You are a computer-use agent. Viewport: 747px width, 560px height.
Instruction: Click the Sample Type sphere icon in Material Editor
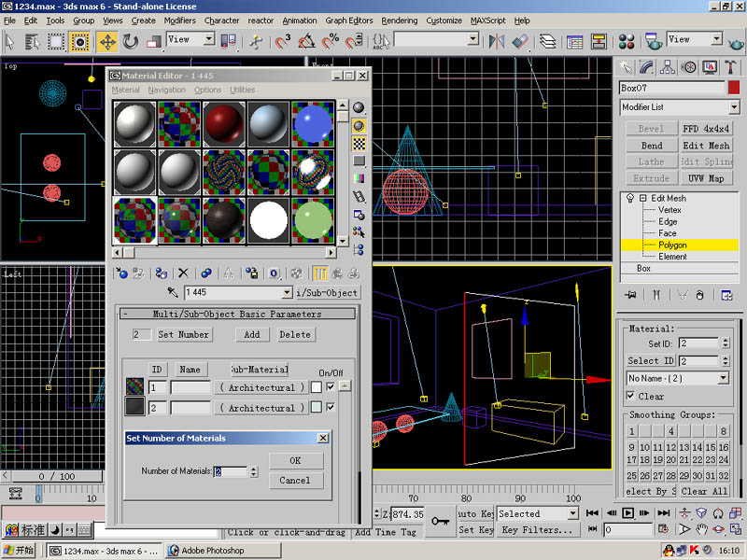tap(359, 107)
